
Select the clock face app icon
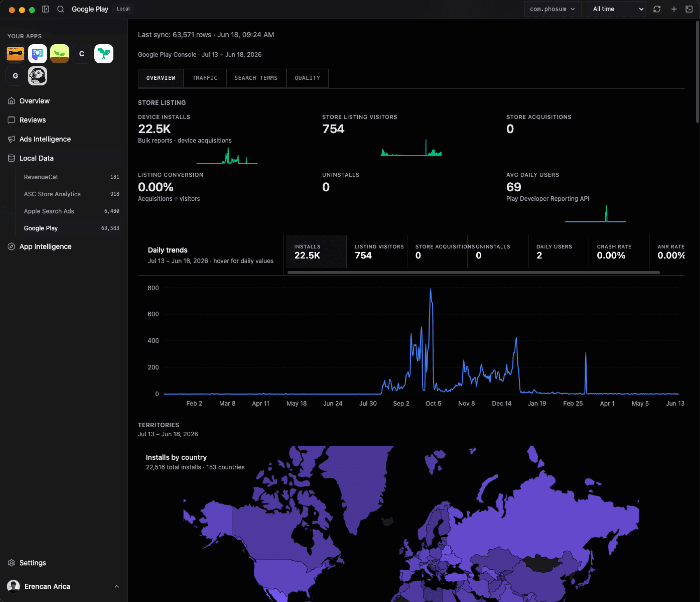click(x=38, y=76)
